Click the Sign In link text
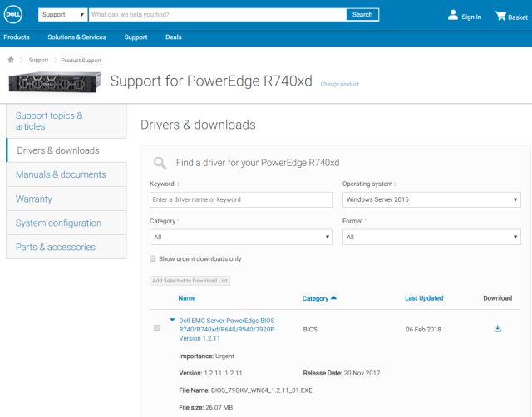This screenshot has width=532, height=417. point(471,17)
